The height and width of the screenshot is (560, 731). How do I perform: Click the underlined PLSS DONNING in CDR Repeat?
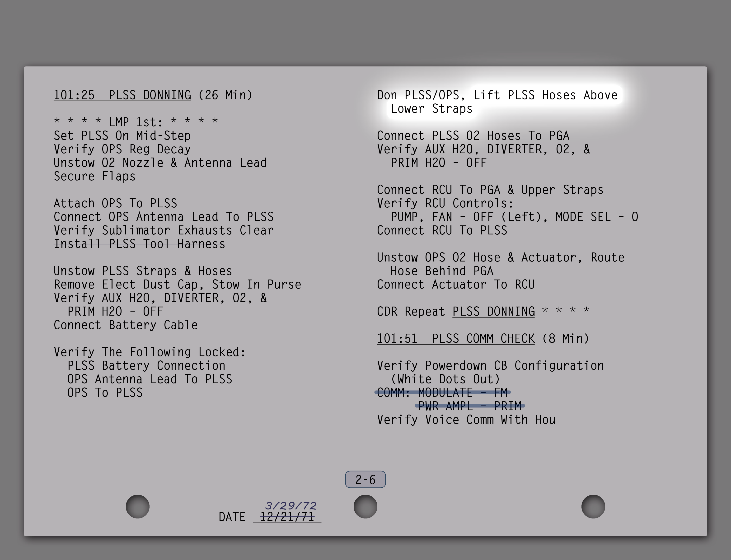[493, 311]
